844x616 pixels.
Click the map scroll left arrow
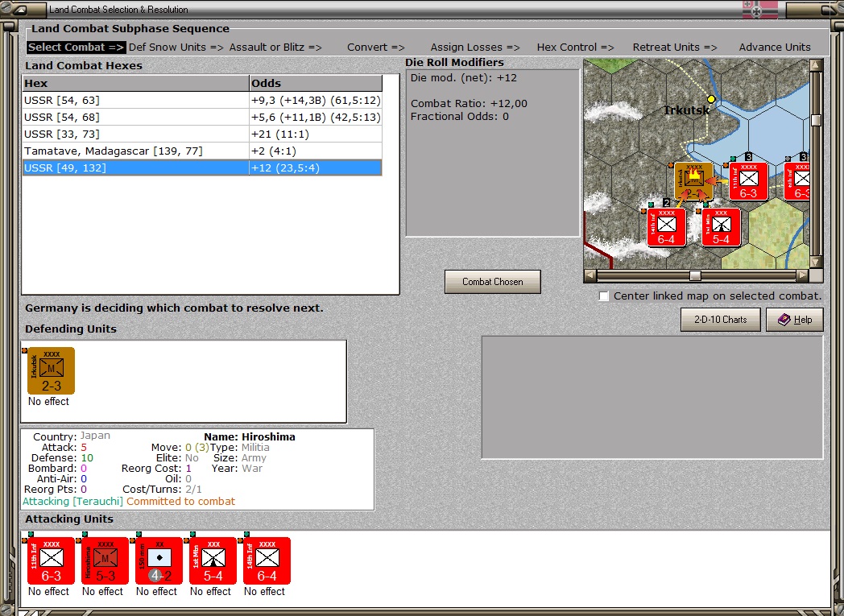click(x=590, y=276)
